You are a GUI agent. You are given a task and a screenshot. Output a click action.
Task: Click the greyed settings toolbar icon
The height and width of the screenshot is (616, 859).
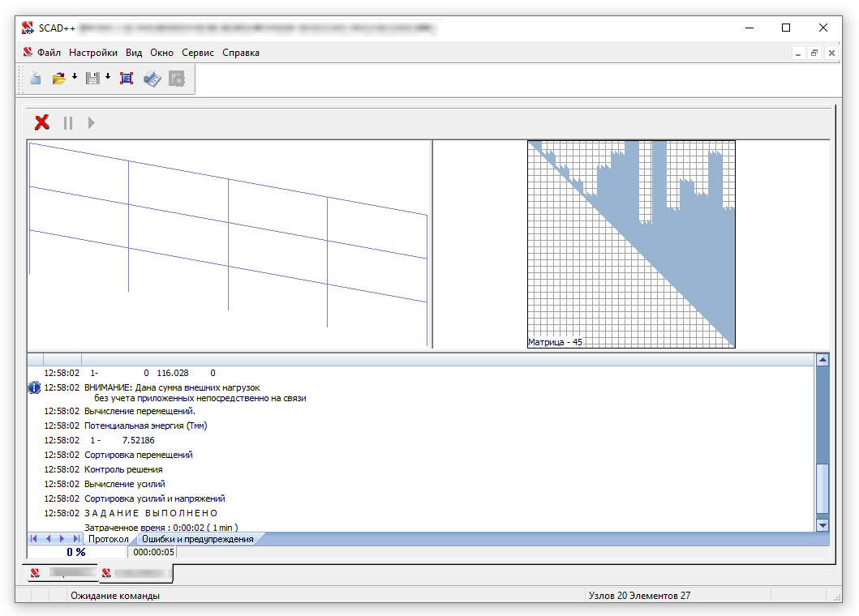(x=177, y=79)
